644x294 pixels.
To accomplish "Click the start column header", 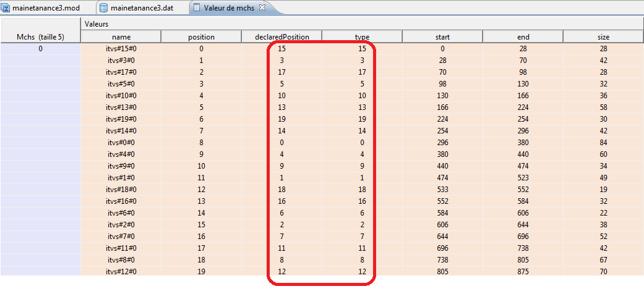I will point(442,37).
